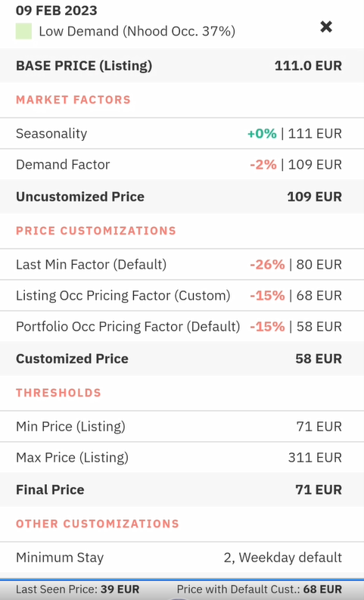Select the Final Price 71 EUR row

click(x=182, y=490)
